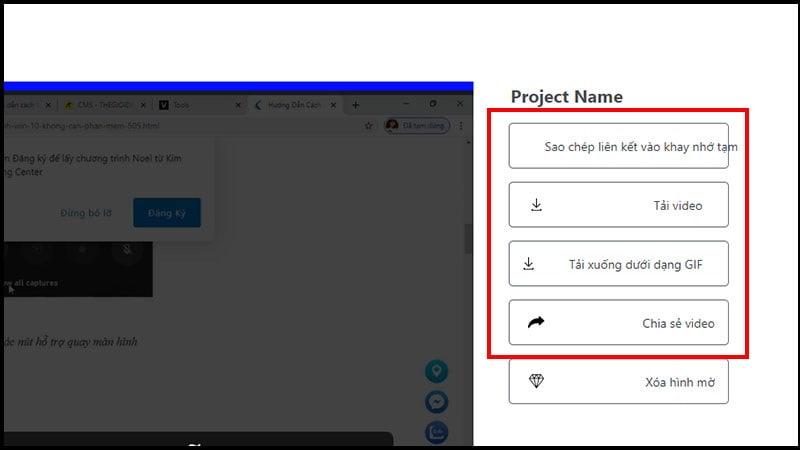Click the Tải video button label
Viewport: 800px width, 450px height.
click(x=678, y=206)
